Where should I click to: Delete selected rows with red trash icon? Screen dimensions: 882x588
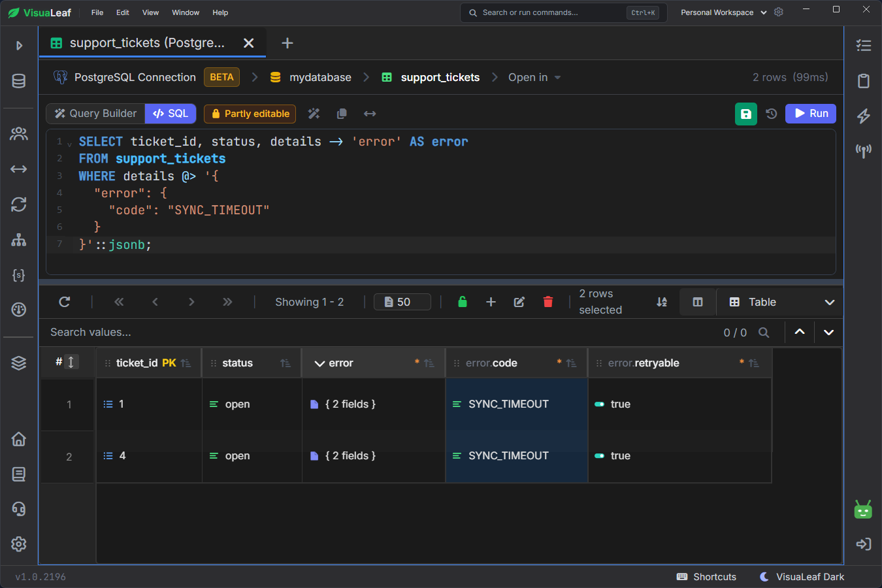548,302
